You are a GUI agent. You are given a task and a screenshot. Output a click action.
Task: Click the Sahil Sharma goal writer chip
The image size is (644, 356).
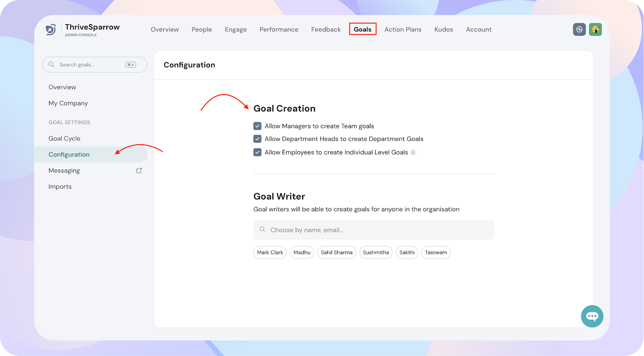click(336, 253)
